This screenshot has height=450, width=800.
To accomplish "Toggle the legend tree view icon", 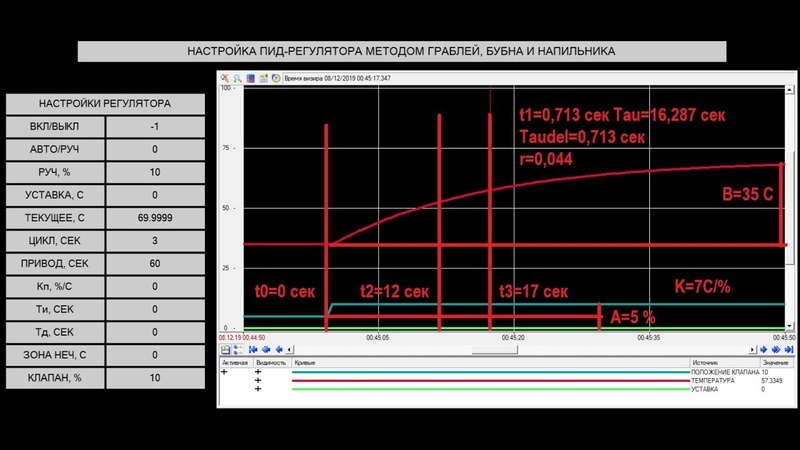I will [238, 349].
